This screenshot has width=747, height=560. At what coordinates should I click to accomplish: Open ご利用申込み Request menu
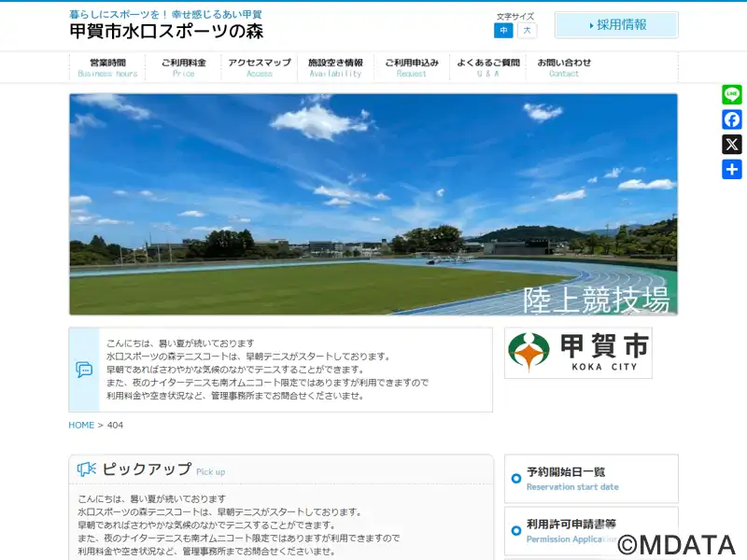click(412, 67)
